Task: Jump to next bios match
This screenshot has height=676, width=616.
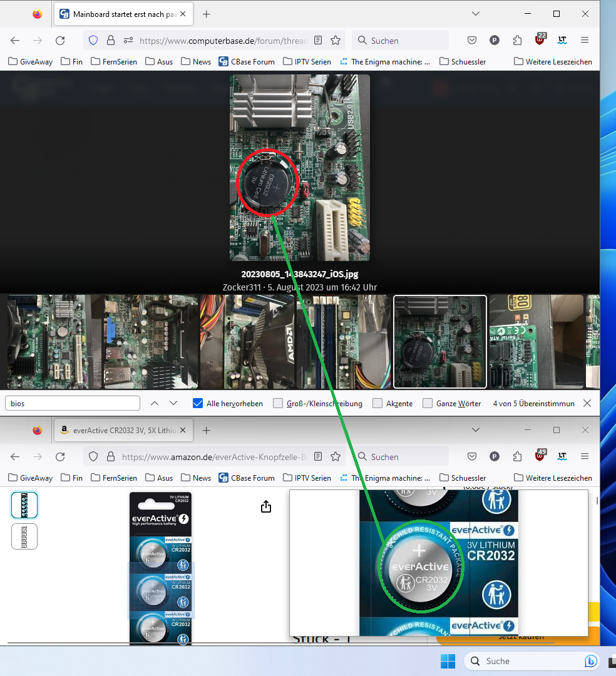Action: 173,404
